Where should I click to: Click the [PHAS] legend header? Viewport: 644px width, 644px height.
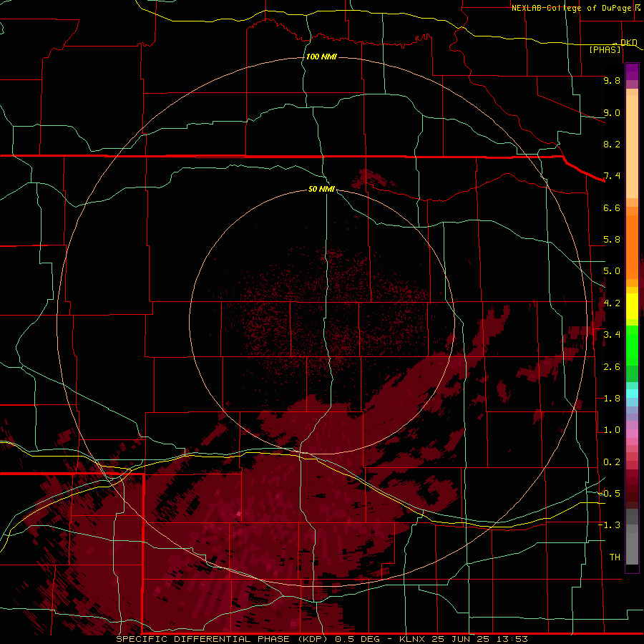coord(605,49)
